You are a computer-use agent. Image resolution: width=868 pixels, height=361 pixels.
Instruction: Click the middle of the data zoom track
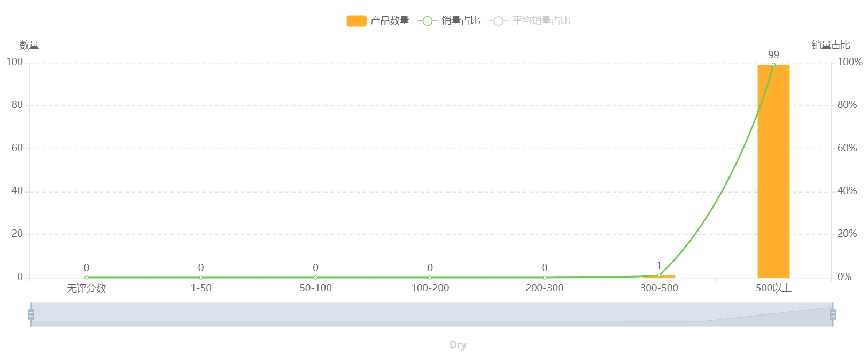coord(432,314)
